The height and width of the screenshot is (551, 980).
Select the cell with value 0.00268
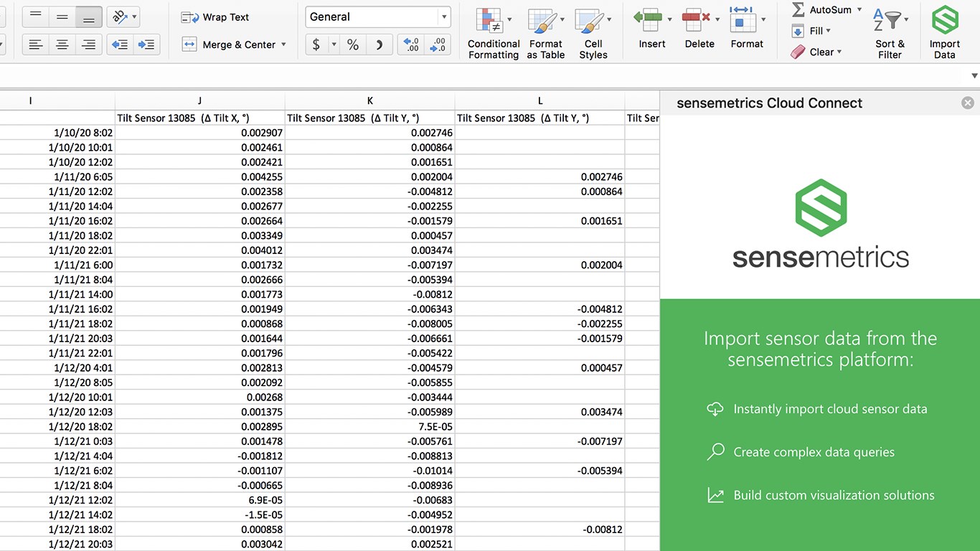pyautogui.click(x=199, y=397)
